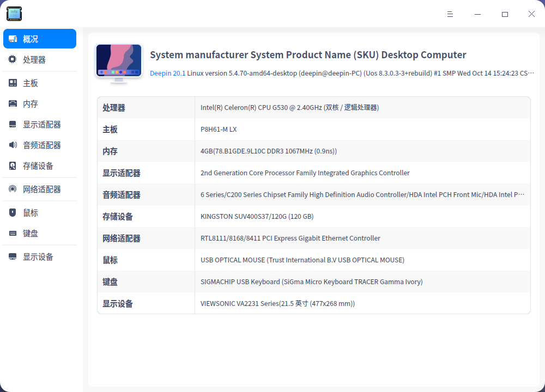Open the monitor display device icon
This screenshot has width=545, height=392.
click(13, 257)
